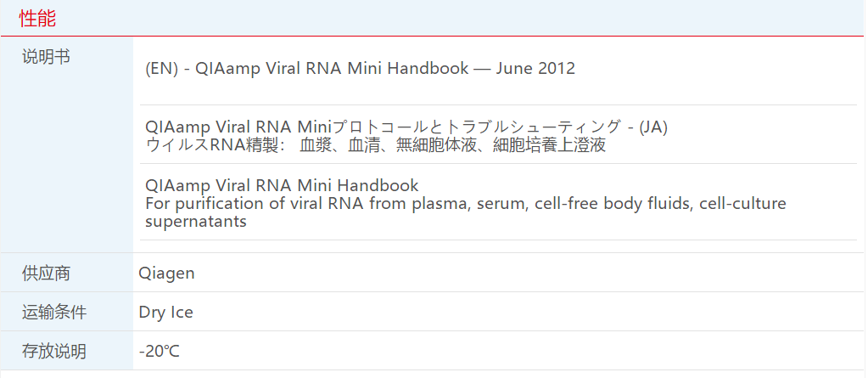Click the -20℃ storage value
This screenshot has width=868, height=378.
pos(159,351)
